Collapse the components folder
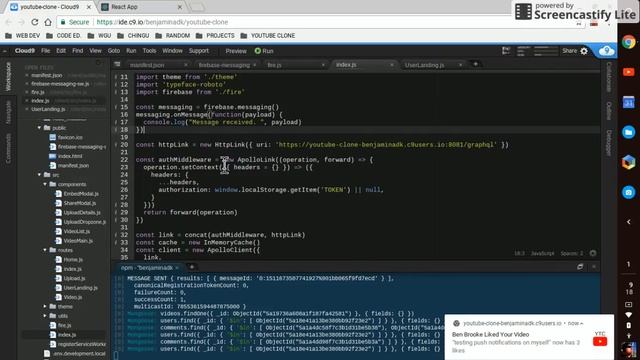The image size is (640, 360). (x=45, y=184)
